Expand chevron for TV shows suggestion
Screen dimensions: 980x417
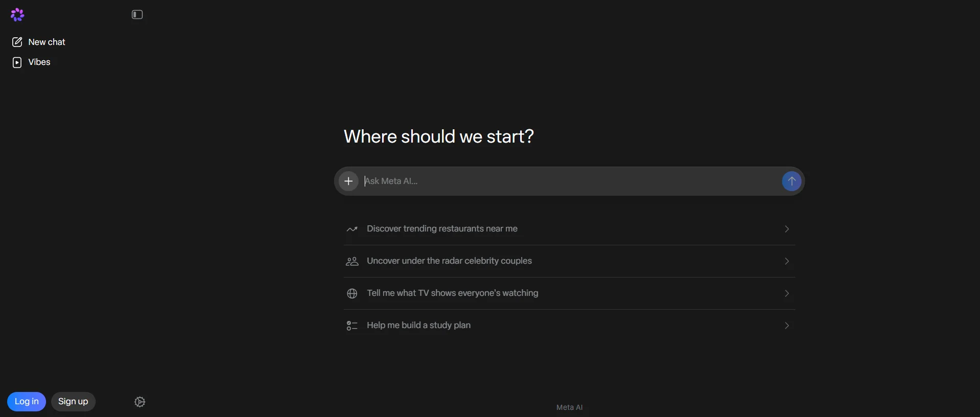pos(787,293)
